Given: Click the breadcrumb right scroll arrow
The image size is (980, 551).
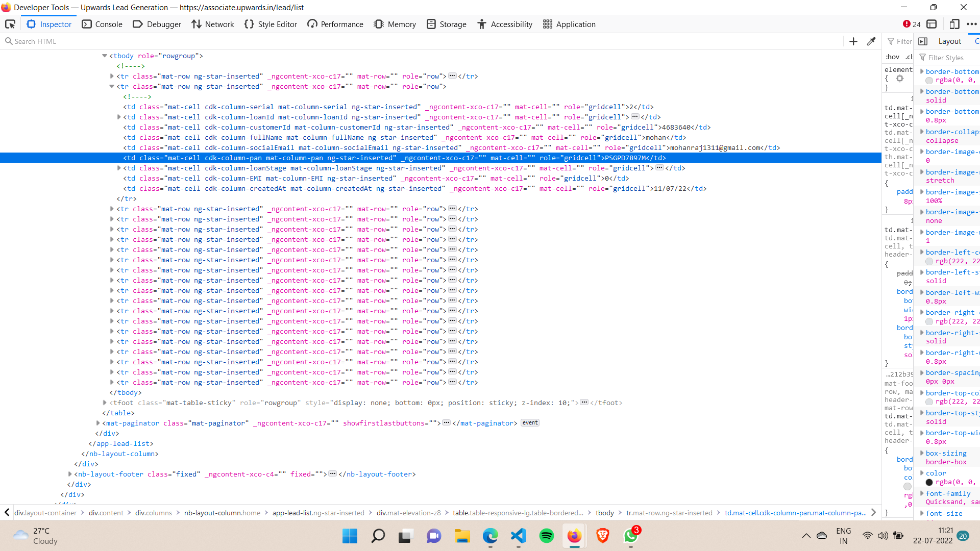Looking at the screenshot, I should click(874, 512).
